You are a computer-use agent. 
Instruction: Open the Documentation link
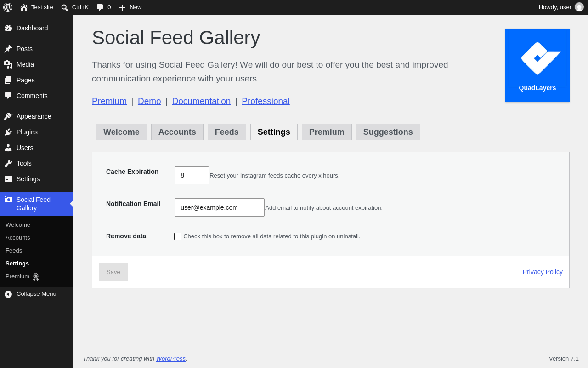(x=201, y=101)
